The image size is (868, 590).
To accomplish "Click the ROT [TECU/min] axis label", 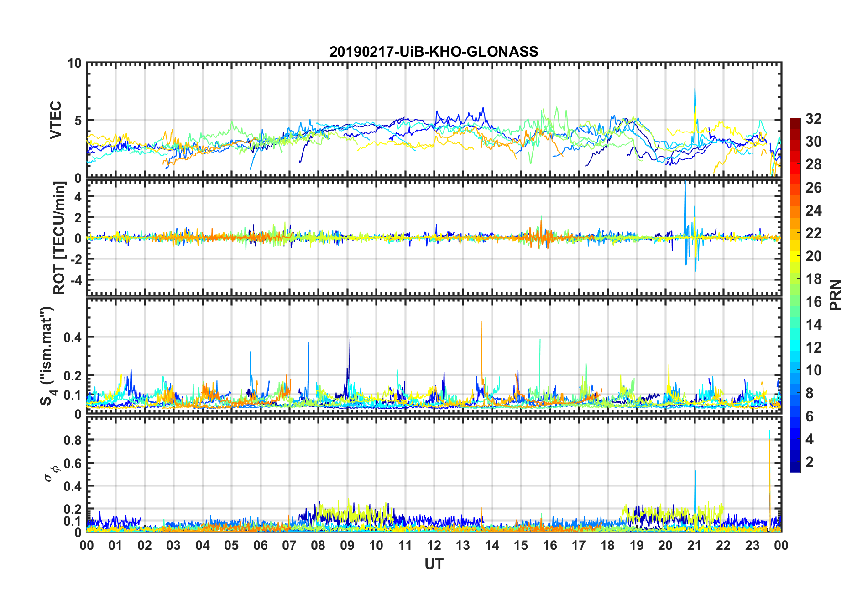I will click(x=59, y=238).
